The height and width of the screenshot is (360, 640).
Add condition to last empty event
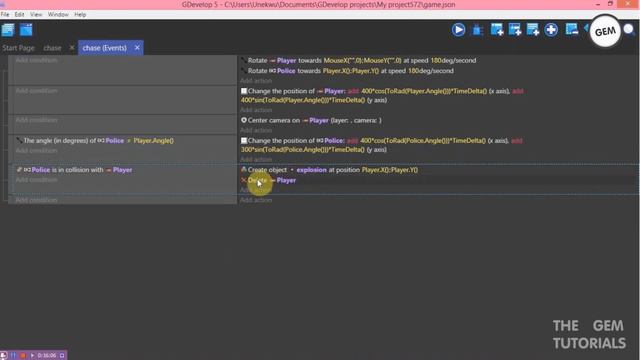click(36, 200)
